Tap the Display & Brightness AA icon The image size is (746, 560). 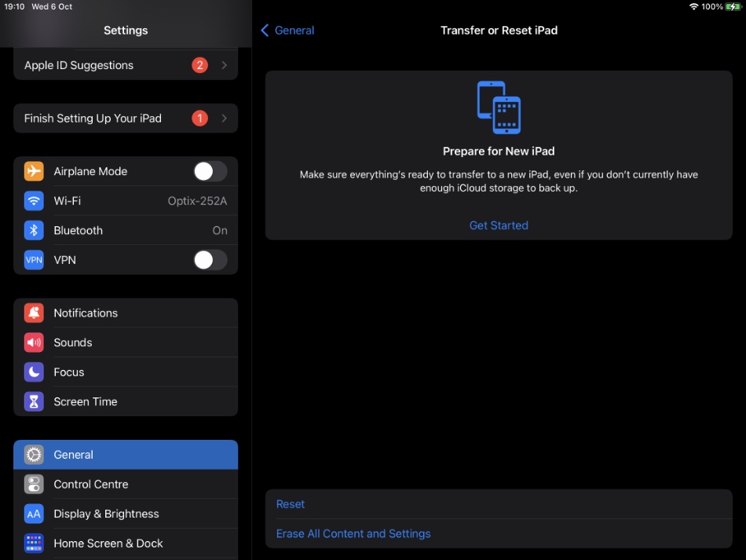tap(34, 514)
